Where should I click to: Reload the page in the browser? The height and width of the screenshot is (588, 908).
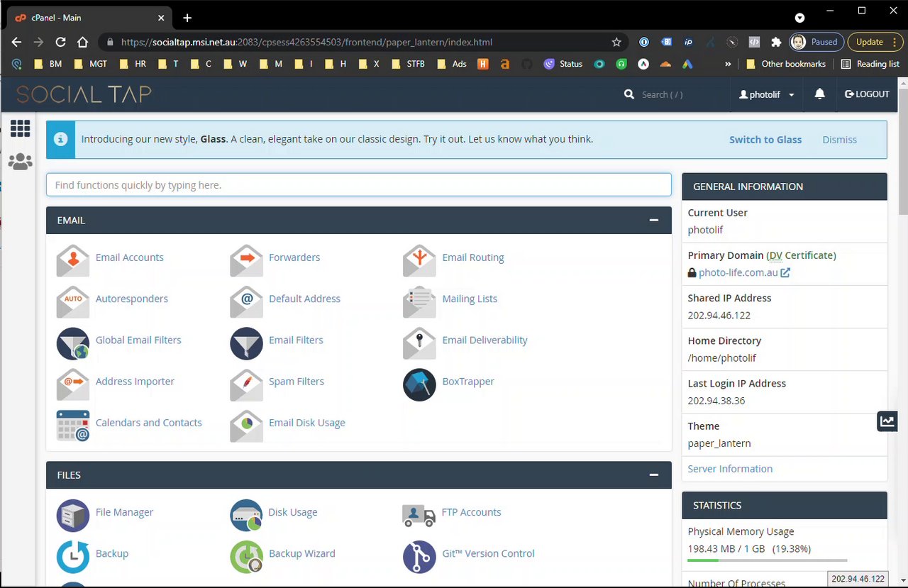coord(60,42)
